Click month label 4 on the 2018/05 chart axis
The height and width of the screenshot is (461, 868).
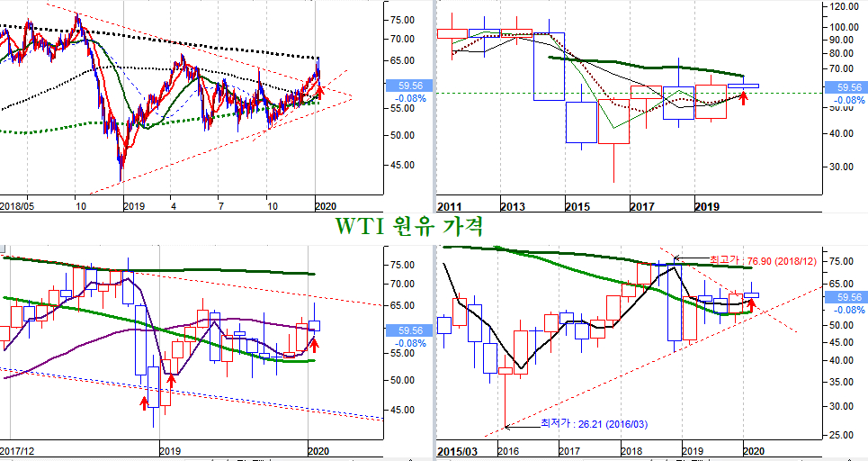pos(174,206)
